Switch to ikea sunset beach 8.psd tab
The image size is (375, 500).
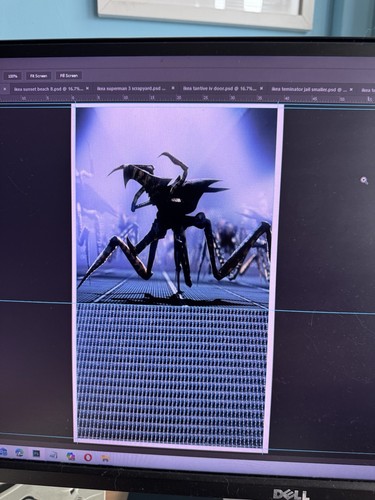48,89
